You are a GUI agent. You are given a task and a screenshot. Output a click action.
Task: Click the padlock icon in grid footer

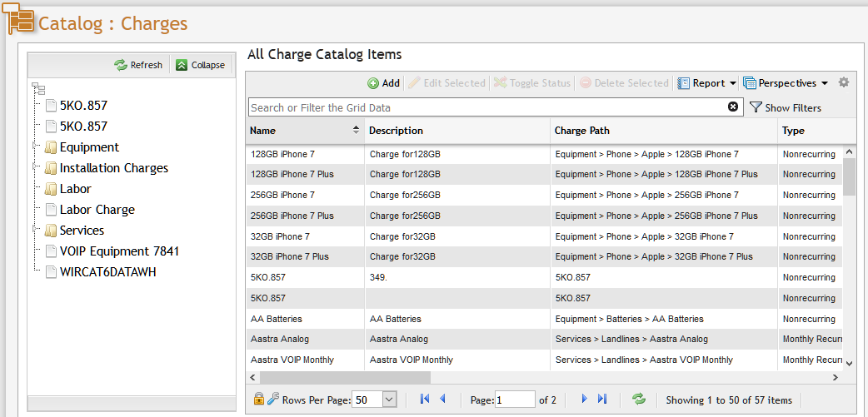pos(259,400)
